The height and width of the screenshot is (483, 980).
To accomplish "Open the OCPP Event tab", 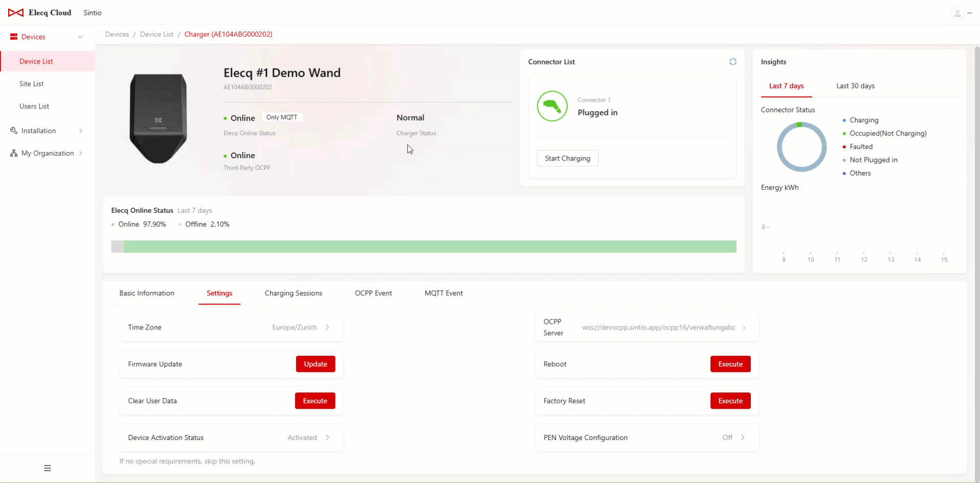I will coord(373,293).
